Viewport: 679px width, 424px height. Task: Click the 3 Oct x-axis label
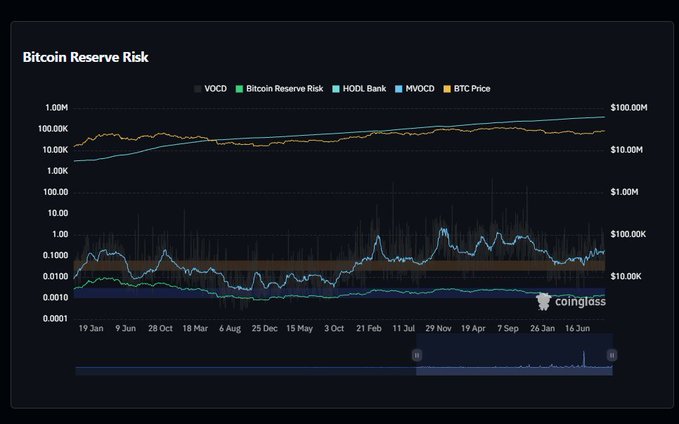pyautogui.click(x=334, y=329)
